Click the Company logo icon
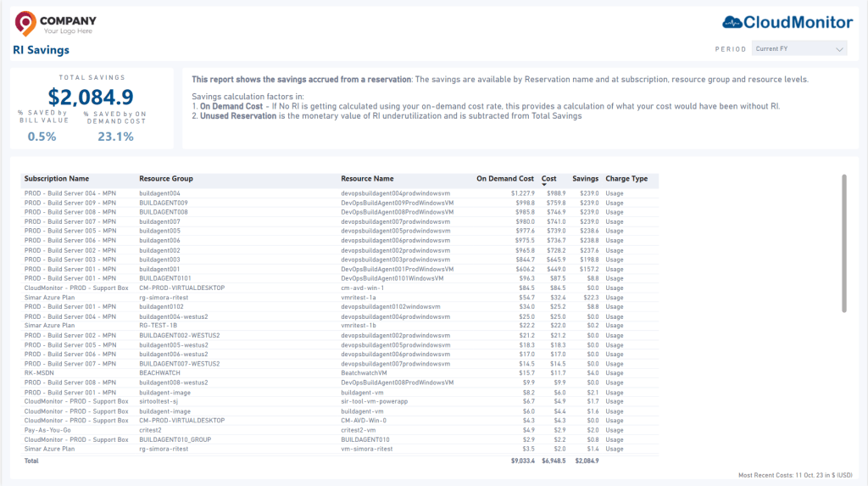 click(25, 23)
